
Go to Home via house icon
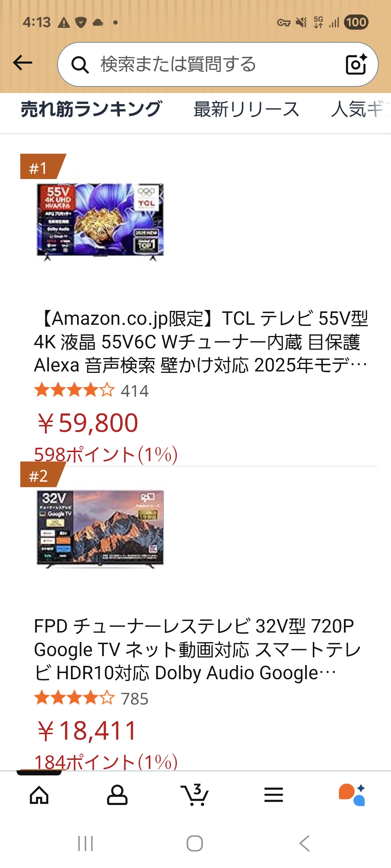39,795
